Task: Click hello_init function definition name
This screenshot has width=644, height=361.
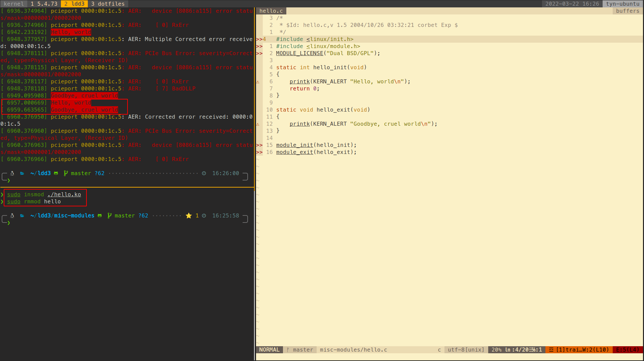Action: (330, 67)
